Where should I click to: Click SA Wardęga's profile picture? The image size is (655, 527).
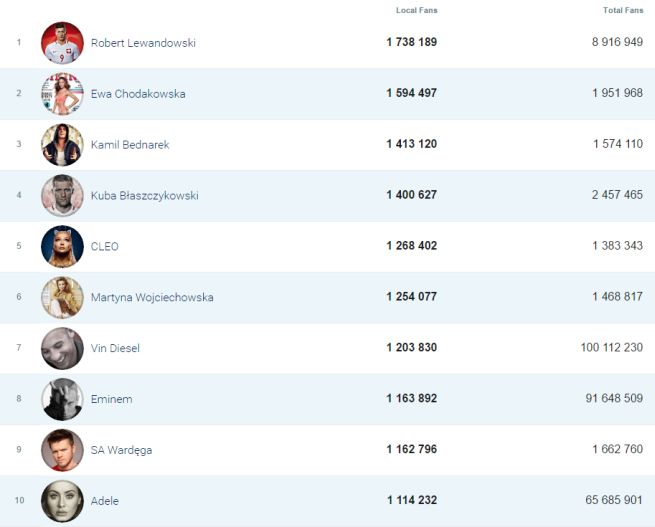pos(62,451)
